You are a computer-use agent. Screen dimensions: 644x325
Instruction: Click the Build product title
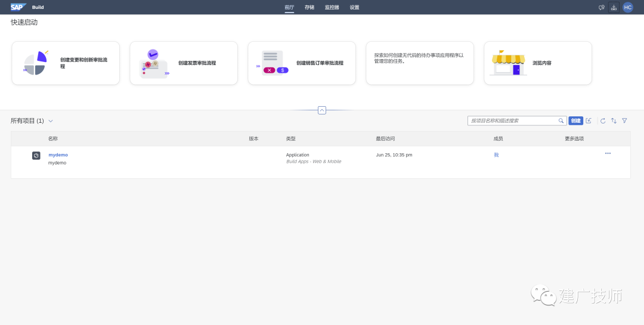(x=38, y=7)
